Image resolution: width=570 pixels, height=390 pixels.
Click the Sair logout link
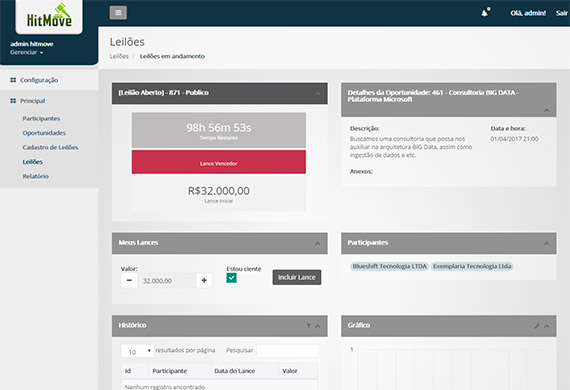point(562,13)
